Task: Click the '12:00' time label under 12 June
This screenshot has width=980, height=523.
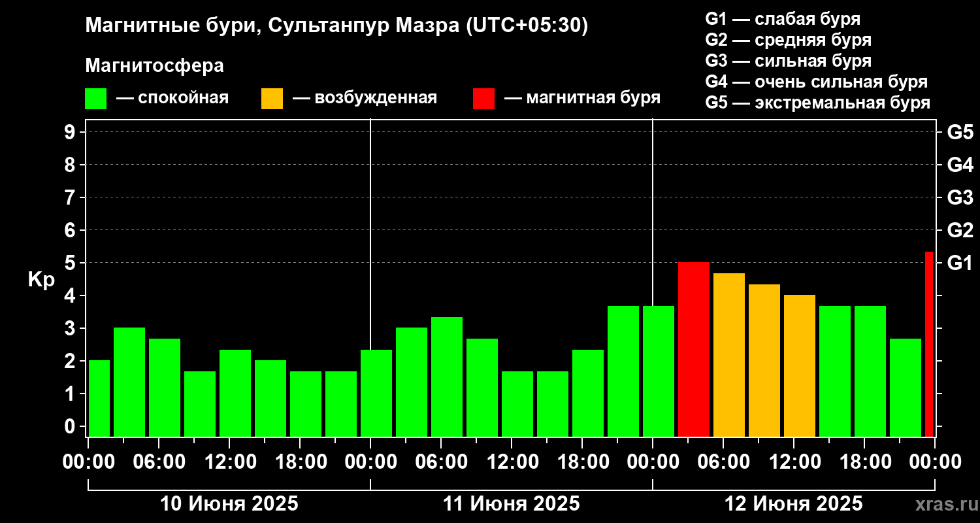Action: [794, 462]
